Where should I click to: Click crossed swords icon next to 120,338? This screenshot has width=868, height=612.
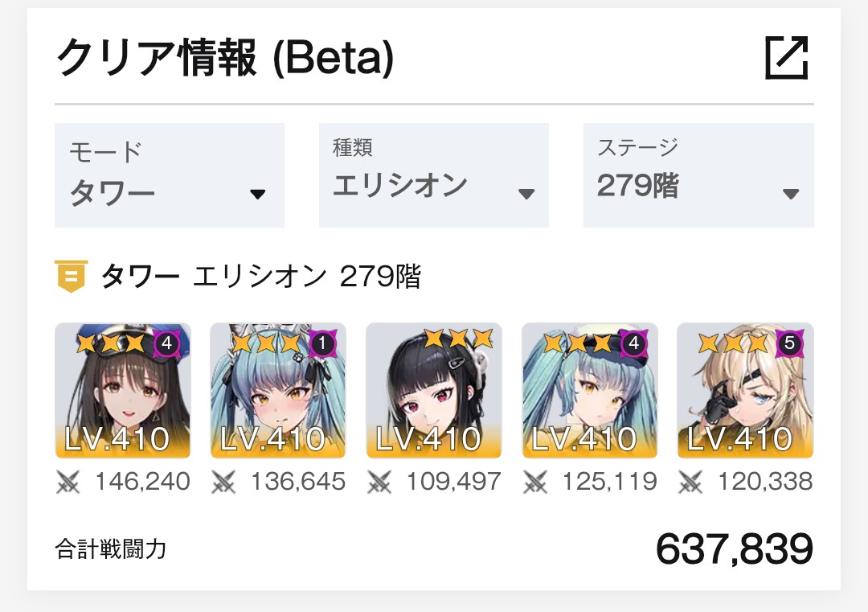pyautogui.click(x=690, y=482)
